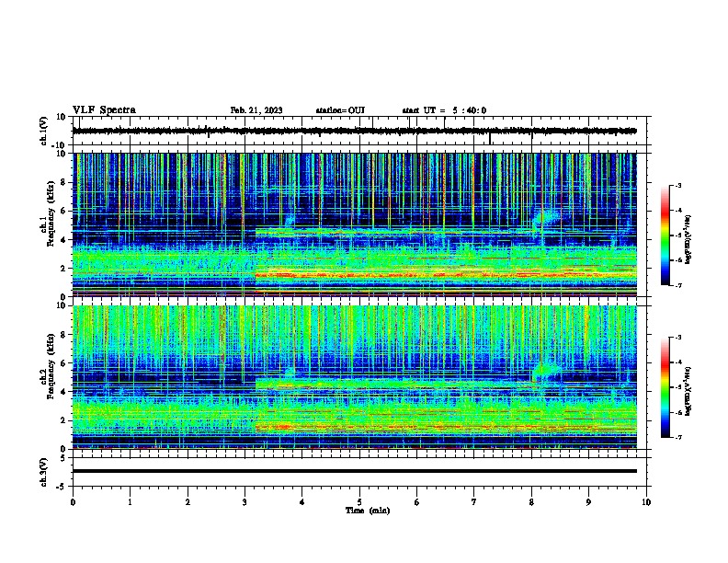Click the time axis tick label "10"

coord(646,502)
